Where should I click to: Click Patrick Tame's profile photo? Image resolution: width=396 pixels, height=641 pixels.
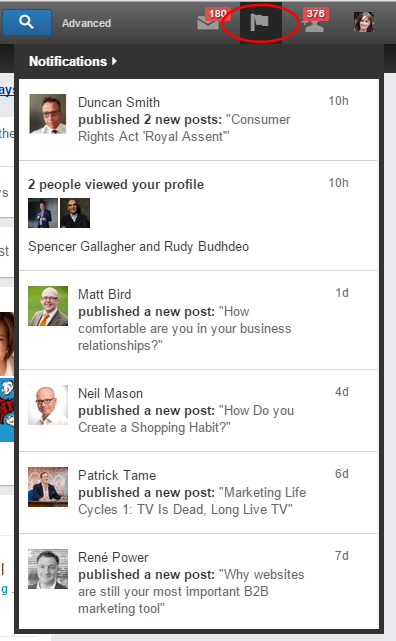tap(48, 487)
